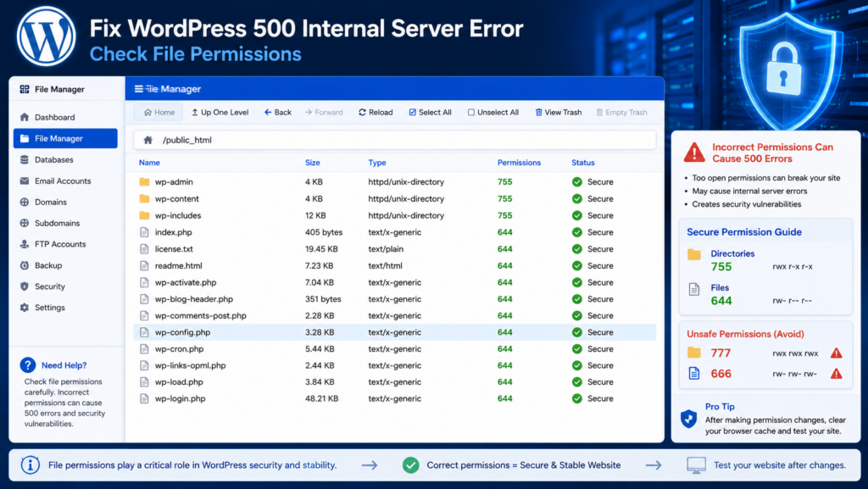Click the index.php file icon
Screen dimensions: 868x489
144,232
